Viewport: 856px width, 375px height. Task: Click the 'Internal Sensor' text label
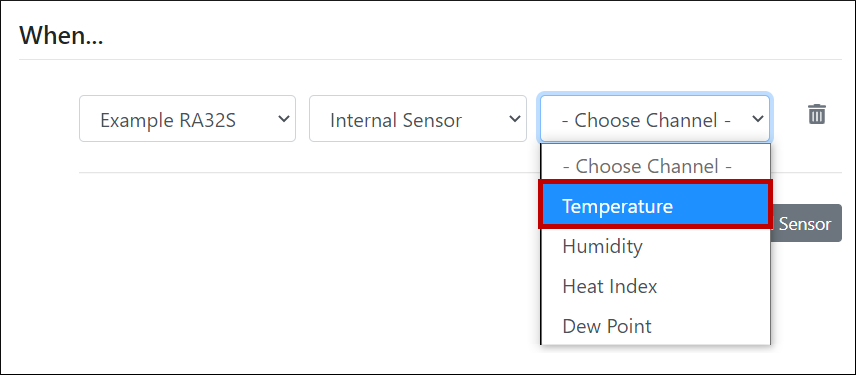396,120
